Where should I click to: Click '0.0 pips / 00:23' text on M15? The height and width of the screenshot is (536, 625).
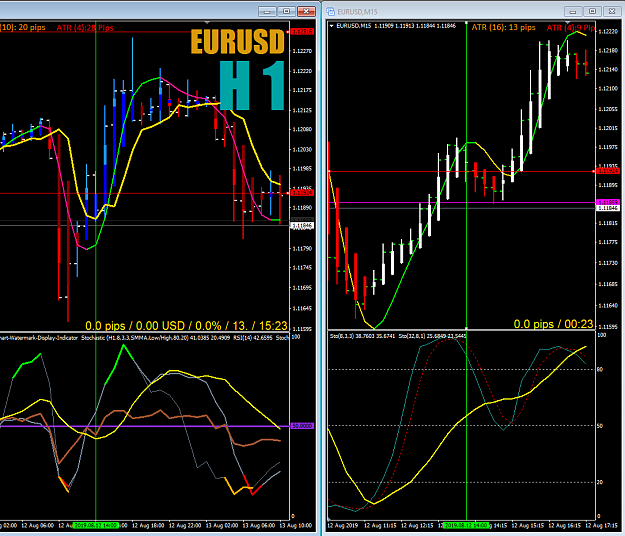point(553,324)
